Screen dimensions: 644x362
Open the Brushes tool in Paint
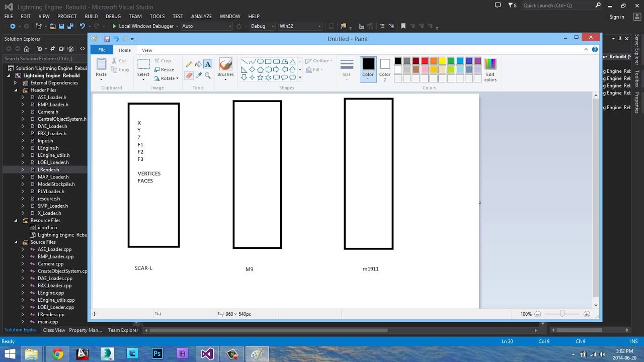(225, 69)
